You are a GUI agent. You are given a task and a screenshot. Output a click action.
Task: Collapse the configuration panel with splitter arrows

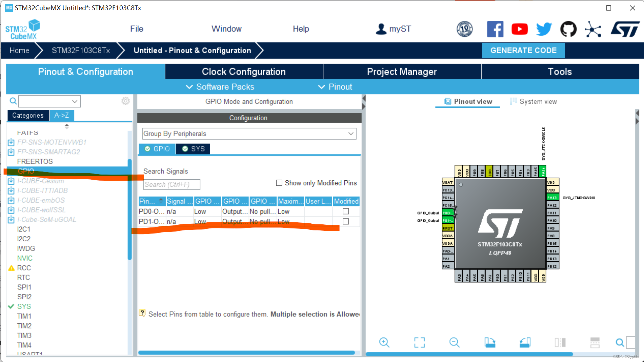click(364, 102)
